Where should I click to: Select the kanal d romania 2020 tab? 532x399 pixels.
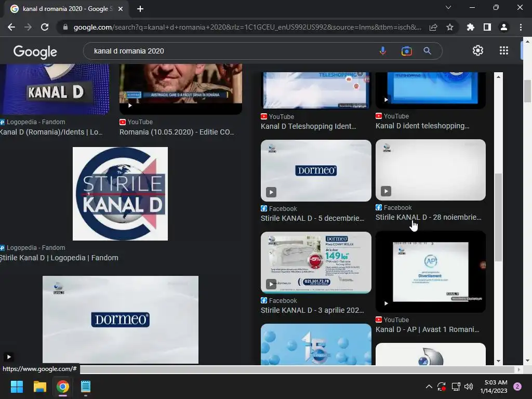pos(66,9)
